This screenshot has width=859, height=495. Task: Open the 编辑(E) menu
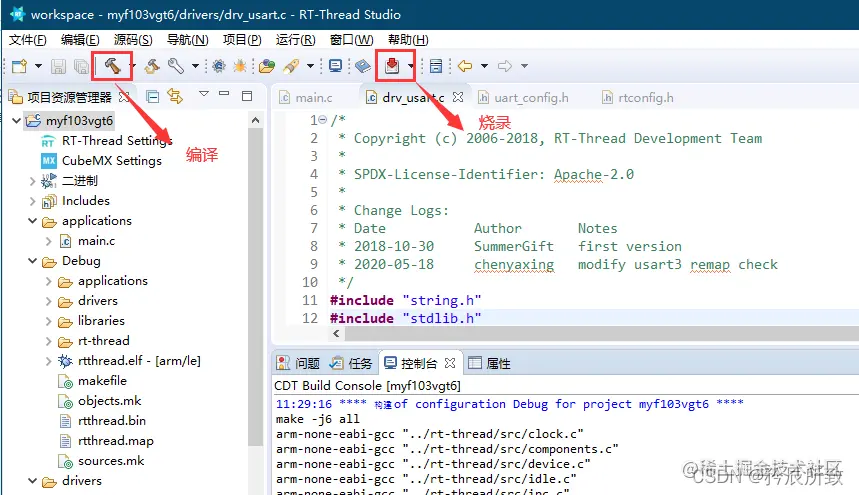pyautogui.click(x=80, y=40)
